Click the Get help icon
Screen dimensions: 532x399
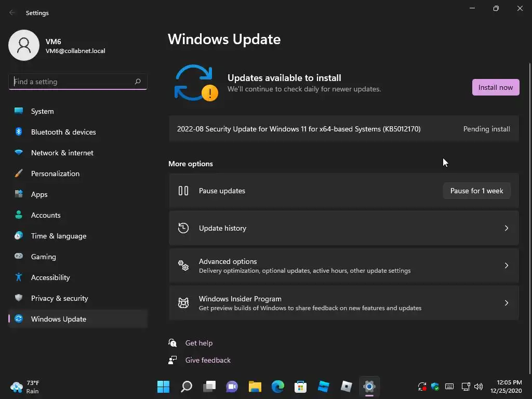[172, 343]
